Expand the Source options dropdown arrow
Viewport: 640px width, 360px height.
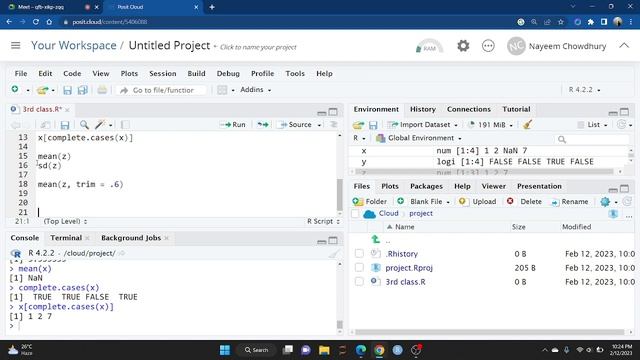(x=319, y=125)
